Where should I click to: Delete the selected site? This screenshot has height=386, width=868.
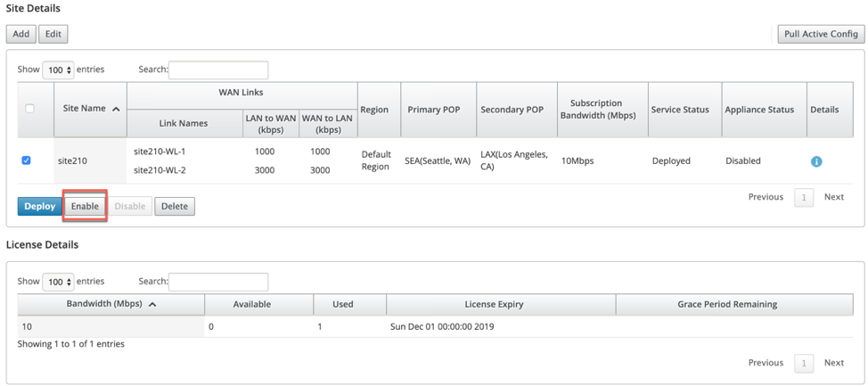click(x=175, y=207)
